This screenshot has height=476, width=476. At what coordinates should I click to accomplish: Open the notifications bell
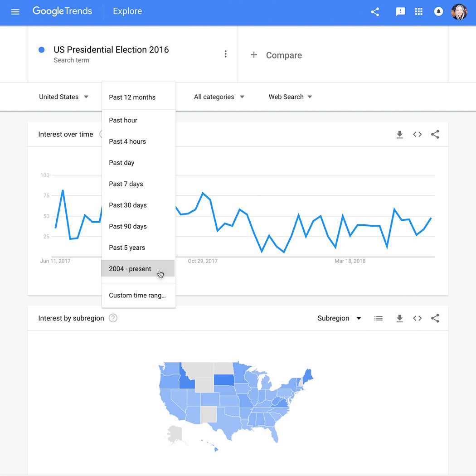pyautogui.click(x=438, y=11)
